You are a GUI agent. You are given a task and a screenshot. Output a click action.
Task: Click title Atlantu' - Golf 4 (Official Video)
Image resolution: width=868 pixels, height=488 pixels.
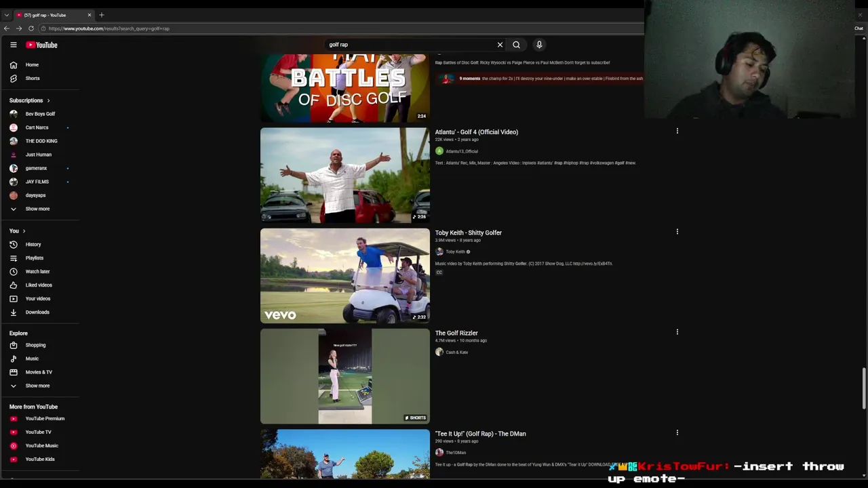pyautogui.click(x=476, y=132)
